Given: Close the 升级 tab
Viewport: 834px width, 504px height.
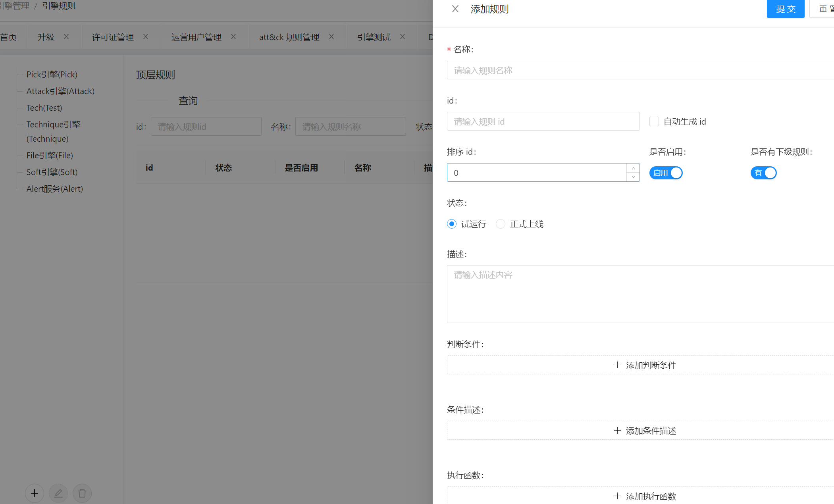Looking at the screenshot, I should (x=66, y=37).
